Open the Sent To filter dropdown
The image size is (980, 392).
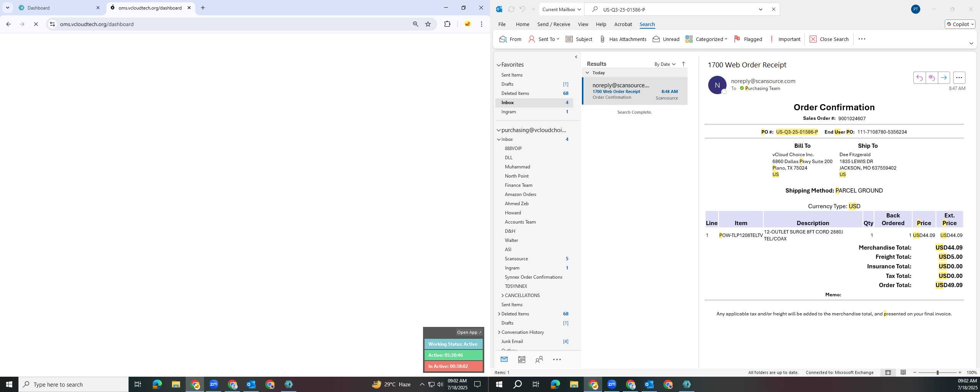(544, 39)
